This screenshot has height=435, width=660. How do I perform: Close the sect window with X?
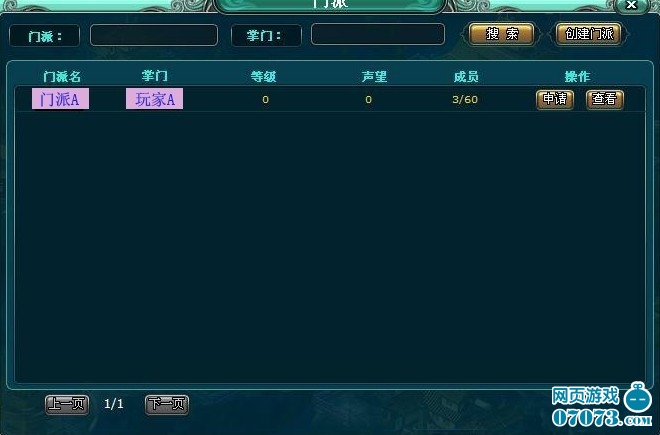pyautogui.click(x=631, y=5)
